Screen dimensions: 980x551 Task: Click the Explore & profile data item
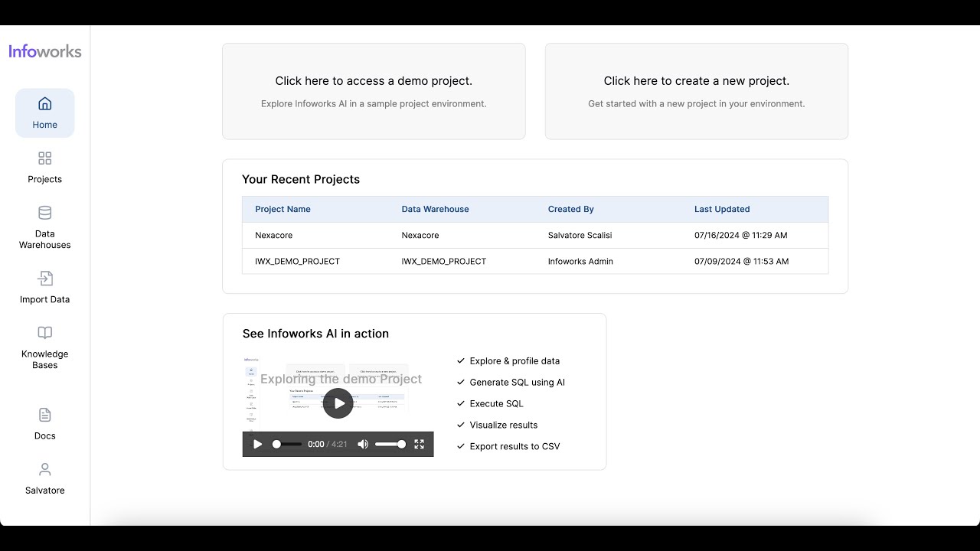point(514,360)
